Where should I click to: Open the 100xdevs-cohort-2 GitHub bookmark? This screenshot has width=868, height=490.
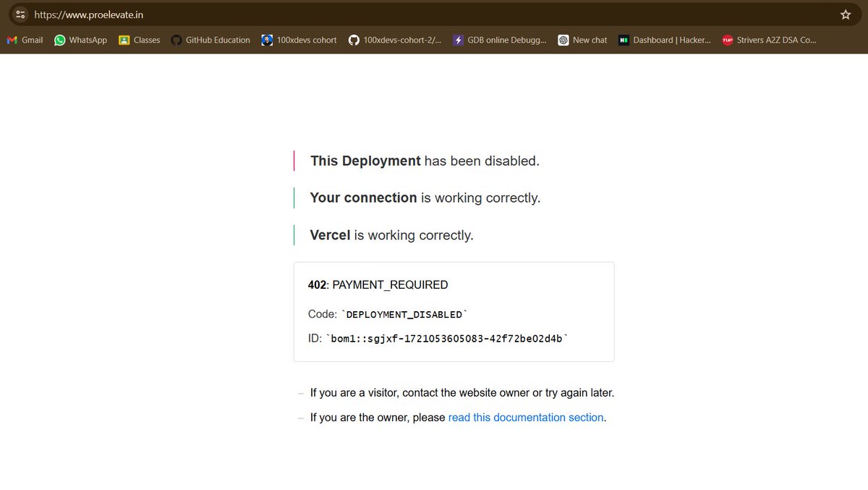(395, 41)
